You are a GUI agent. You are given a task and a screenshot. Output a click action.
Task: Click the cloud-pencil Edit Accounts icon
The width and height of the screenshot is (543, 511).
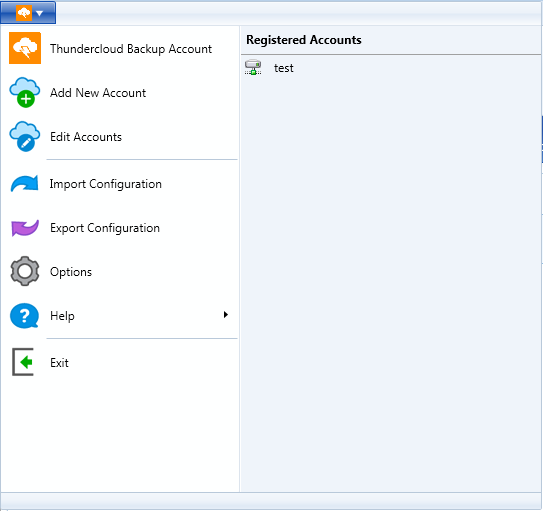point(25,136)
